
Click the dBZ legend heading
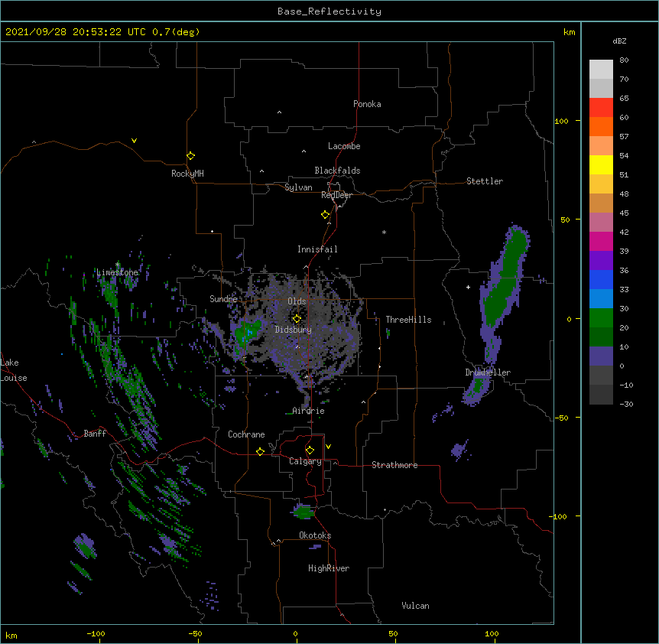619,41
